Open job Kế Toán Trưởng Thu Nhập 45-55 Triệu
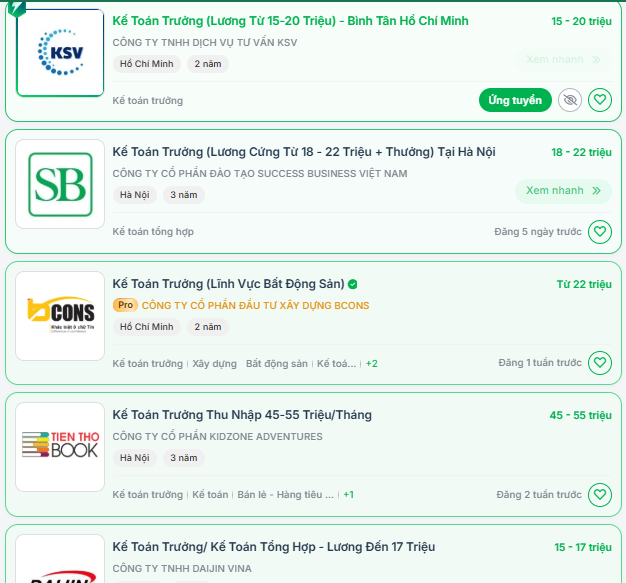 click(x=242, y=414)
